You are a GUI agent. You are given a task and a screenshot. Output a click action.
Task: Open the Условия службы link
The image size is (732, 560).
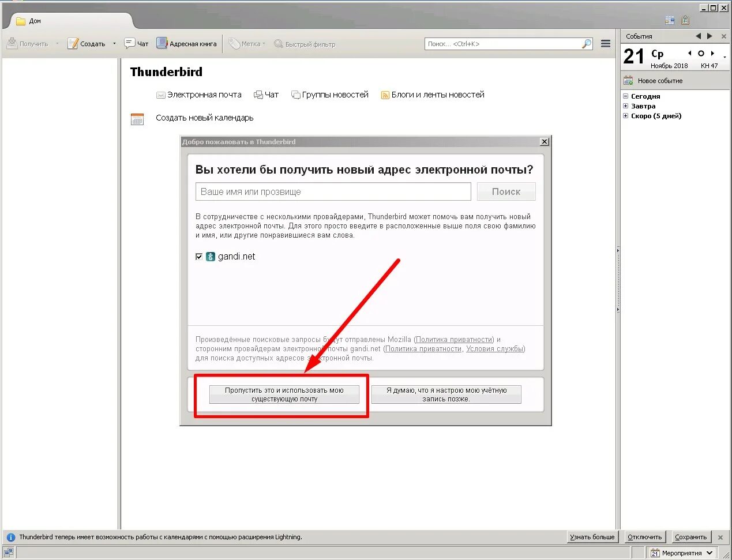click(x=495, y=349)
